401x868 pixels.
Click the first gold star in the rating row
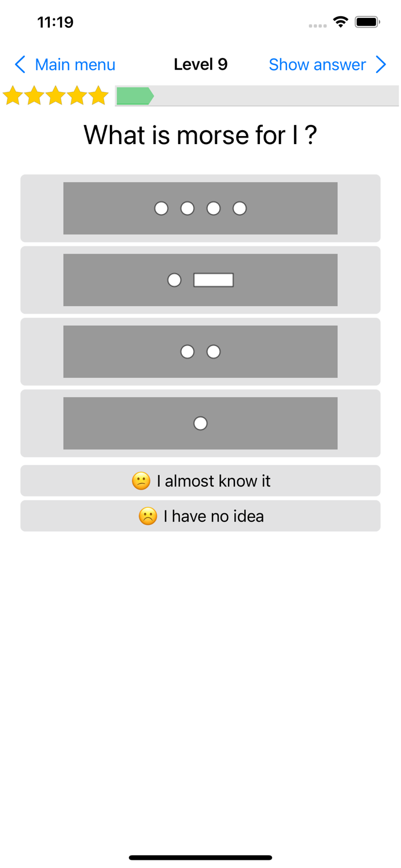tap(13, 95)
